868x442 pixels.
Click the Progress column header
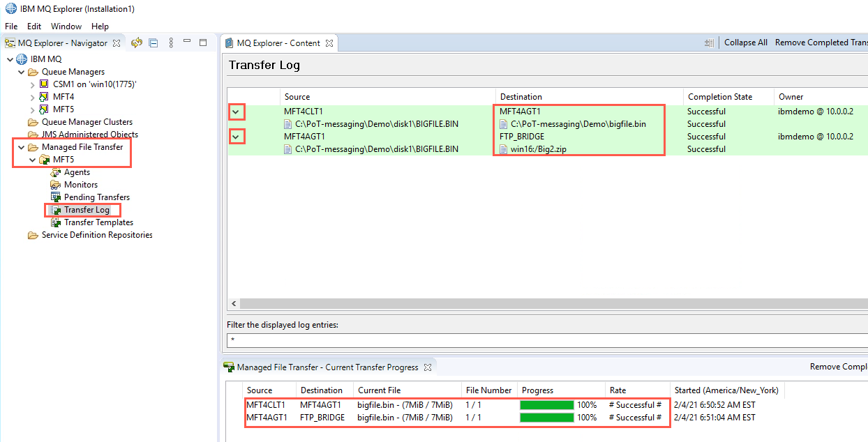pos(561,390)
